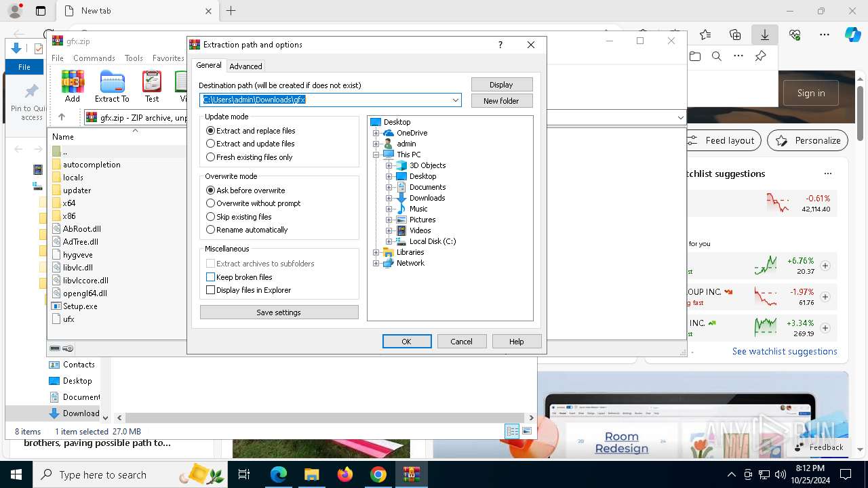Expand the Network tree node

(376, 263)
